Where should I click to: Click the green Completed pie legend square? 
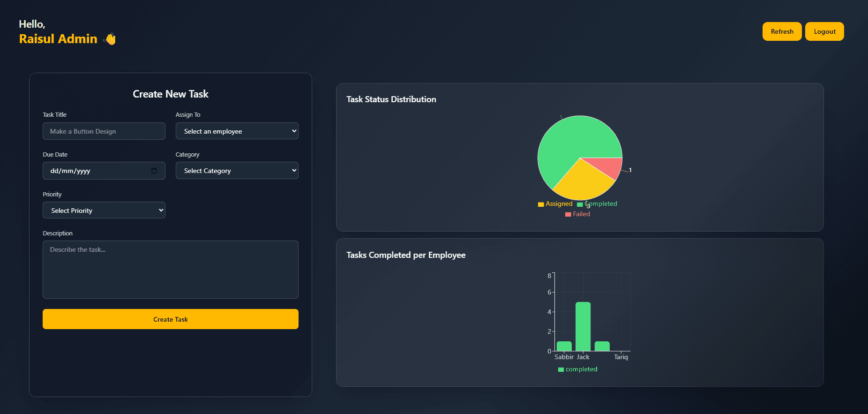click(x=580, y=204)
